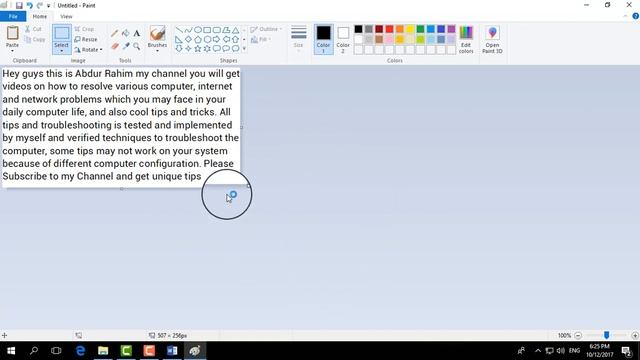
Task: Click the Resize button
Action: click(86, 40)
